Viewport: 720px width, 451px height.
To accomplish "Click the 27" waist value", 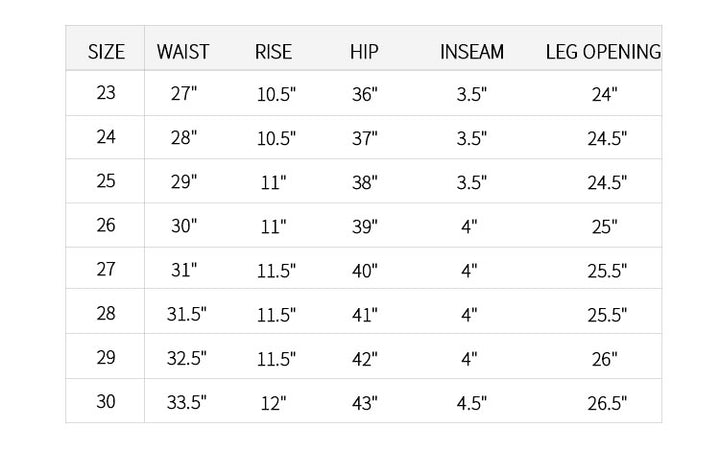I will tap(184, 95).
